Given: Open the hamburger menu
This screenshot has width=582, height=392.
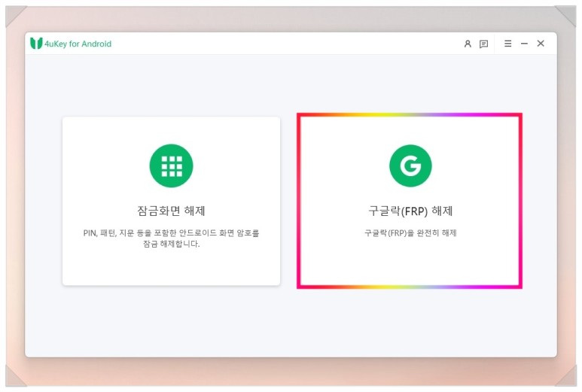Looking at the screenshot, I should point(507,44).
